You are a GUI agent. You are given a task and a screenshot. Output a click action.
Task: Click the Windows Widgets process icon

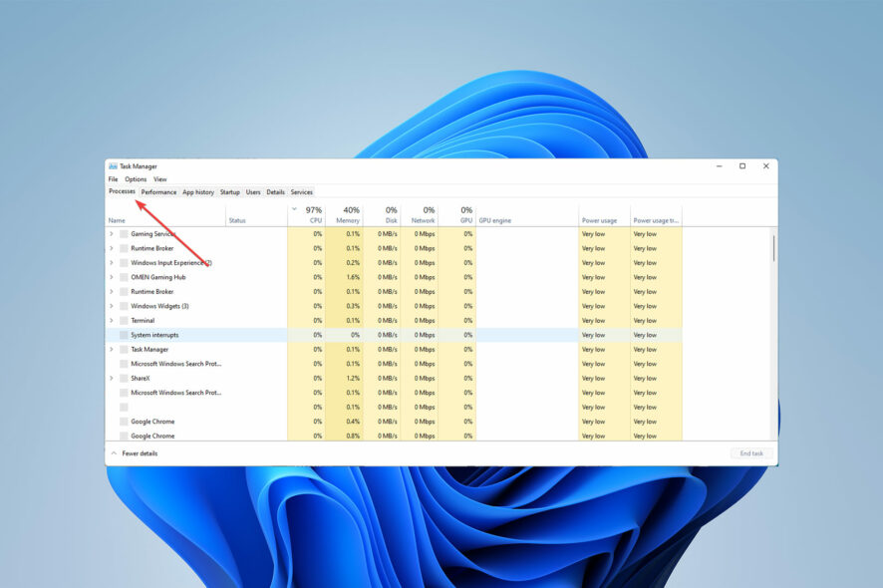point(124,306)
